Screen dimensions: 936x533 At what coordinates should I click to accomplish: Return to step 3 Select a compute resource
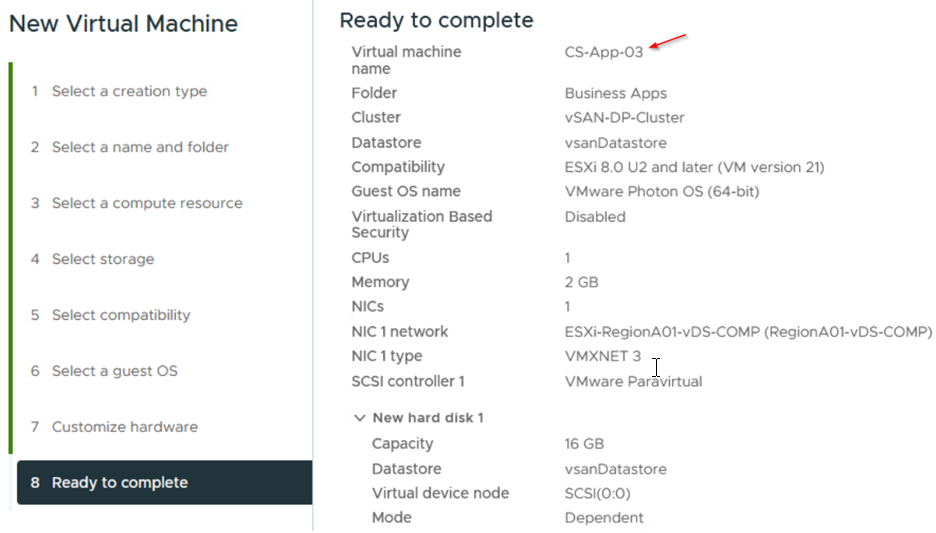tap(137, 204)
